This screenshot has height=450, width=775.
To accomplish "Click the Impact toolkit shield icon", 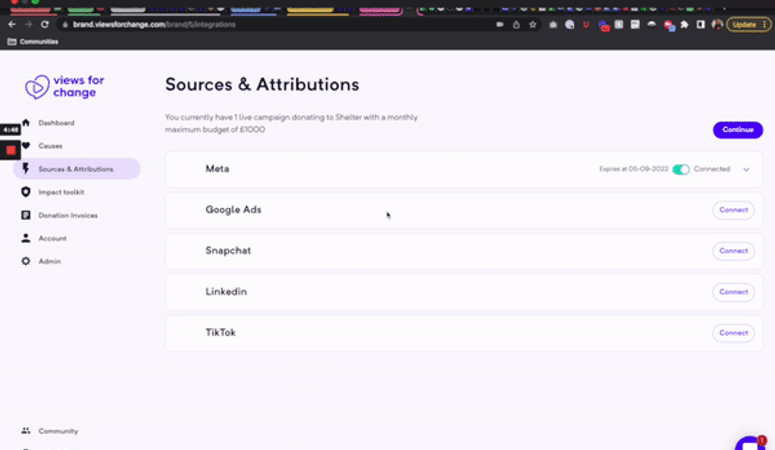I will (x=26, y=192).
